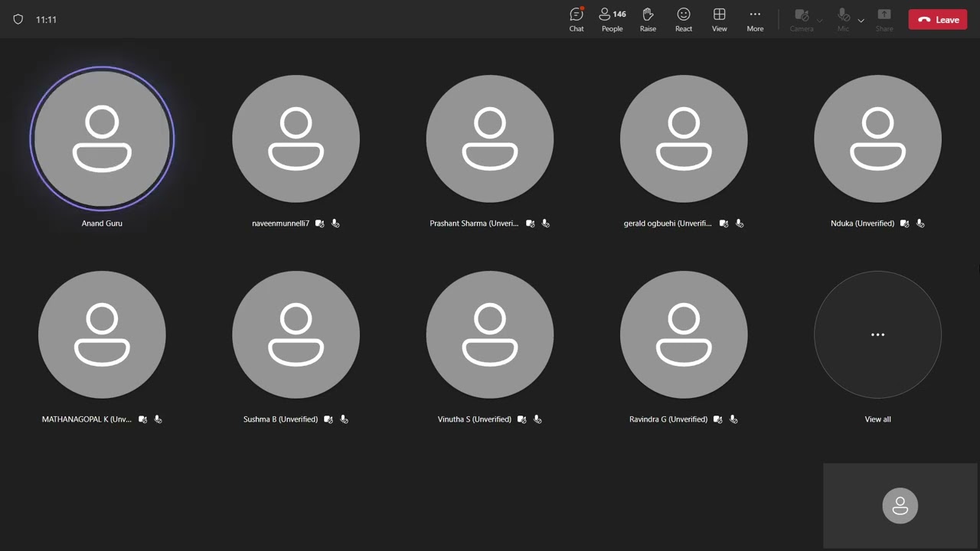Click Nduka's camera-off icon

pos(905,223)
